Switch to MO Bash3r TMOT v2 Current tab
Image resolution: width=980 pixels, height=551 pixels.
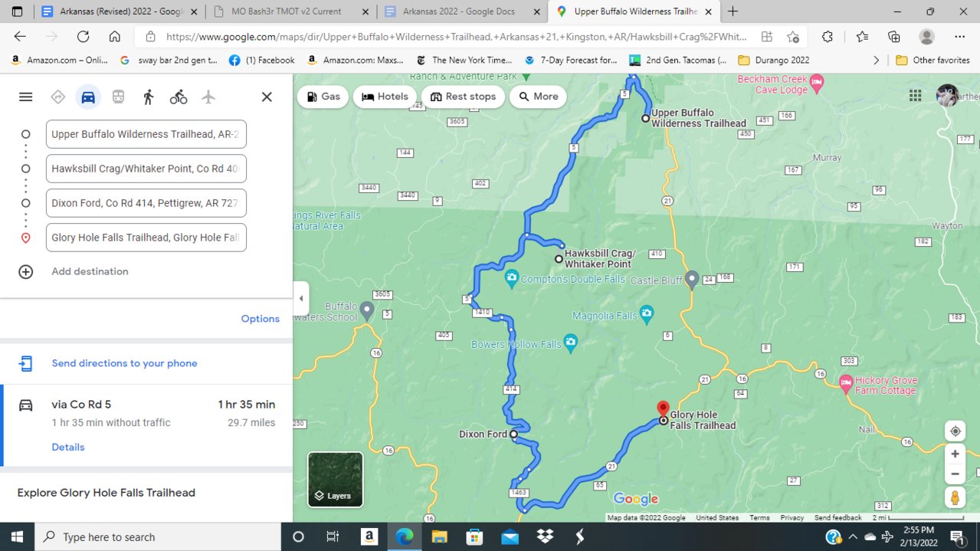(x=290, y=11)
